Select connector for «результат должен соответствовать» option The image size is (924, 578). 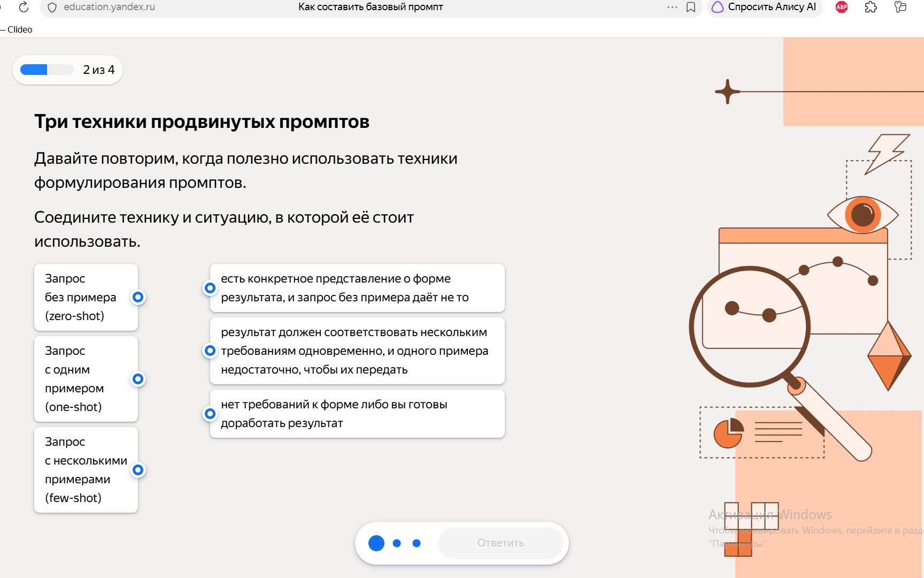coord(210,351)
